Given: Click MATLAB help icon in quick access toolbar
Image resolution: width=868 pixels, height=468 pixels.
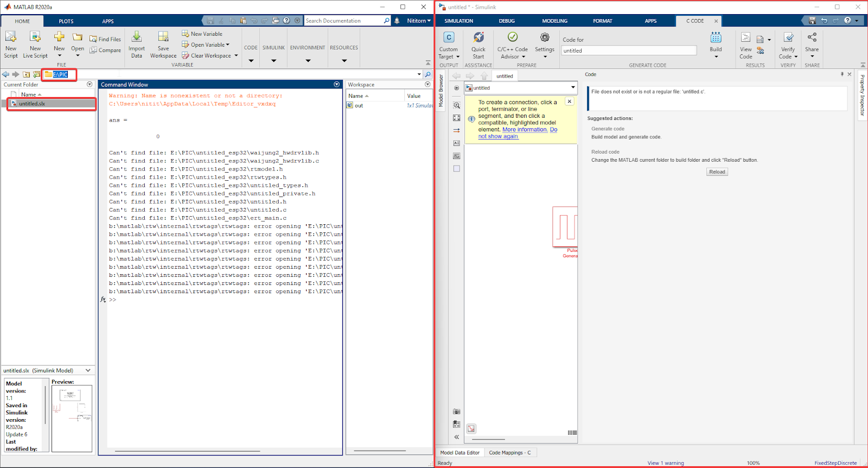Looking at the screenshot, I should (286, 21).
